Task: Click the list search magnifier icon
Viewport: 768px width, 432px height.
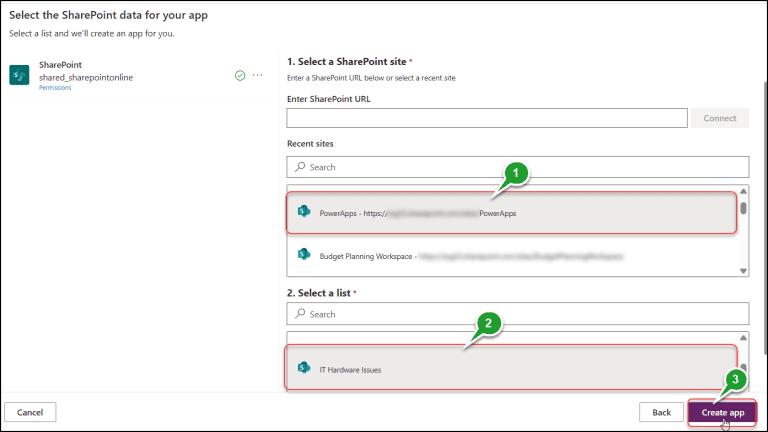Action: [300, 313]
